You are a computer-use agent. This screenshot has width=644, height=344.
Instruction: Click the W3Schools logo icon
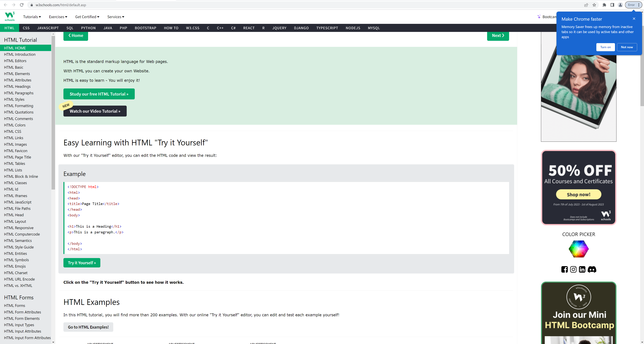click(x=10, y=16)
